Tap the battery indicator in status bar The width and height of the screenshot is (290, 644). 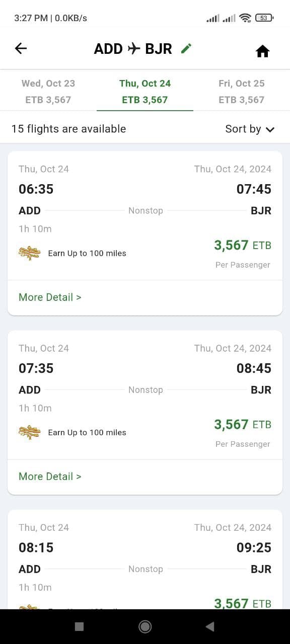(x=265, y=18)
